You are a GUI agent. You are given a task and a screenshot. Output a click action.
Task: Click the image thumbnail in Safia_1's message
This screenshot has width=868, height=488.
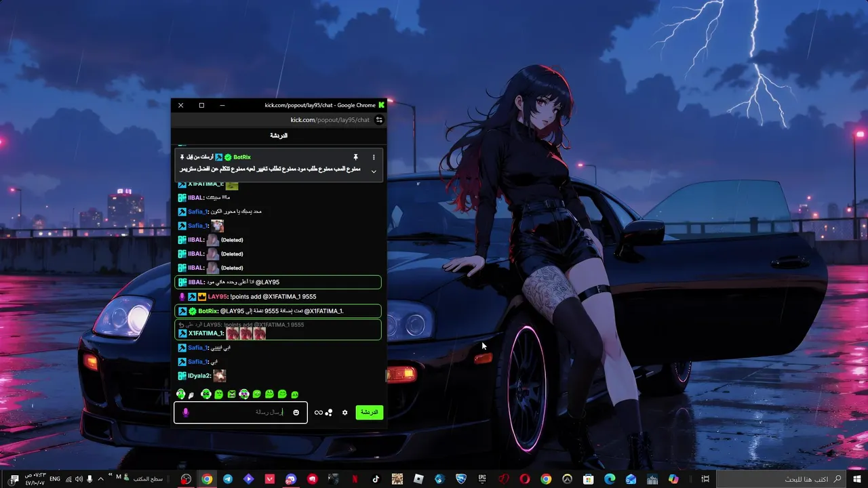[x=217, y=226]
